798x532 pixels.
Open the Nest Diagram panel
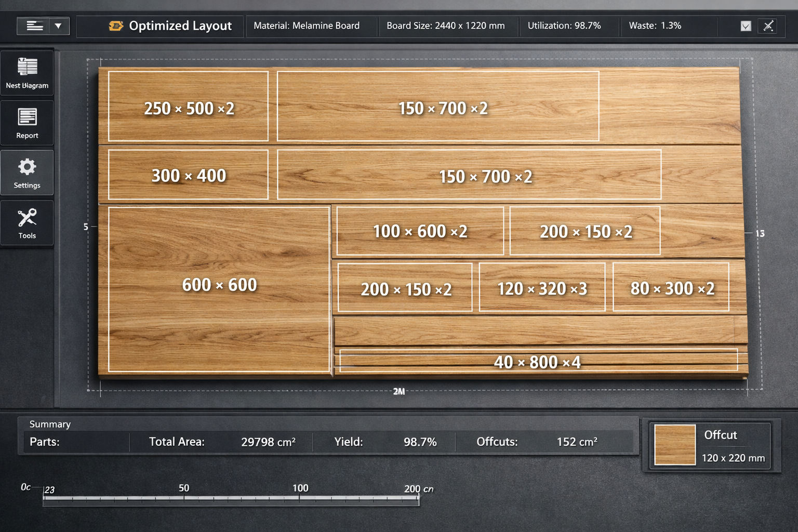pos(27,73)
